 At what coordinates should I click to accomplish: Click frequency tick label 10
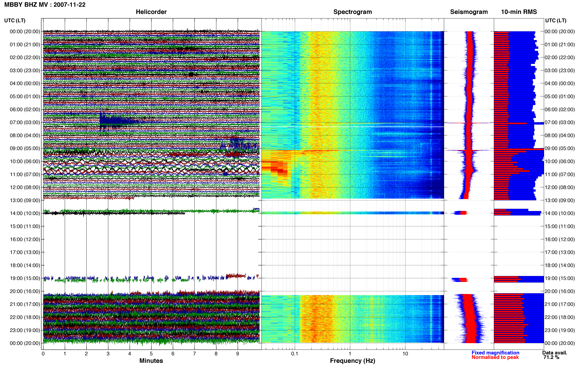[405, 354]
